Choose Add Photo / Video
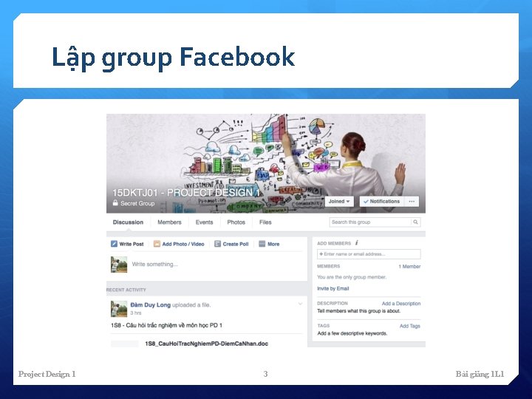The width and height of the screenshot is (532, 399). click(x=183, y=244)
